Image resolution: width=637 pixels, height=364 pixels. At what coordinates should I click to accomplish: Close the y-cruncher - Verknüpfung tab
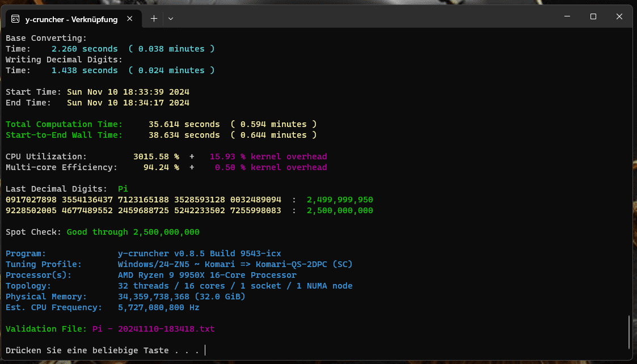coord(129,19)
